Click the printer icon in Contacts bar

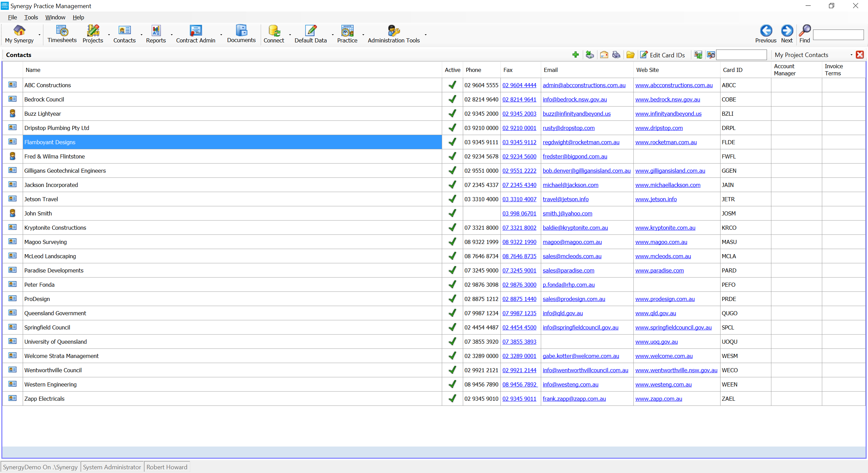click(x=616, y=55)
